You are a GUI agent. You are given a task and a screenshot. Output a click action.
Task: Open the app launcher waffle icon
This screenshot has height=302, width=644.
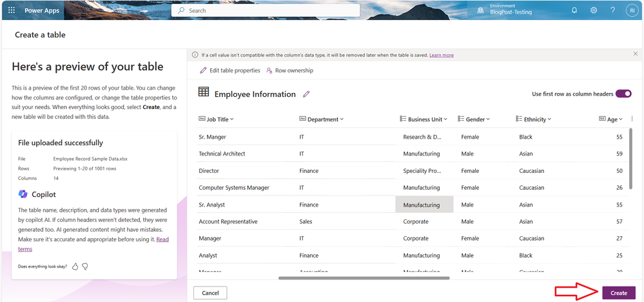tap(12, 11)
